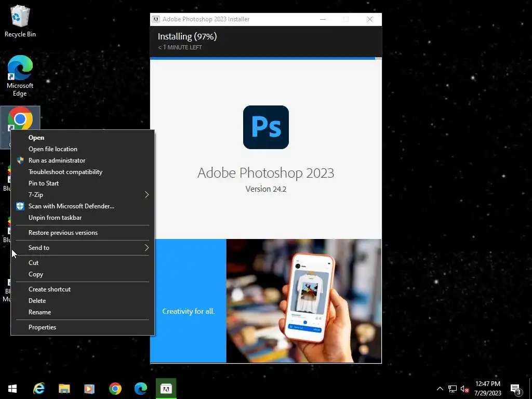The width and height of the screenshot is (532, 399).
Task: Open the media player taskbar icon
Action: coord(89,389)
